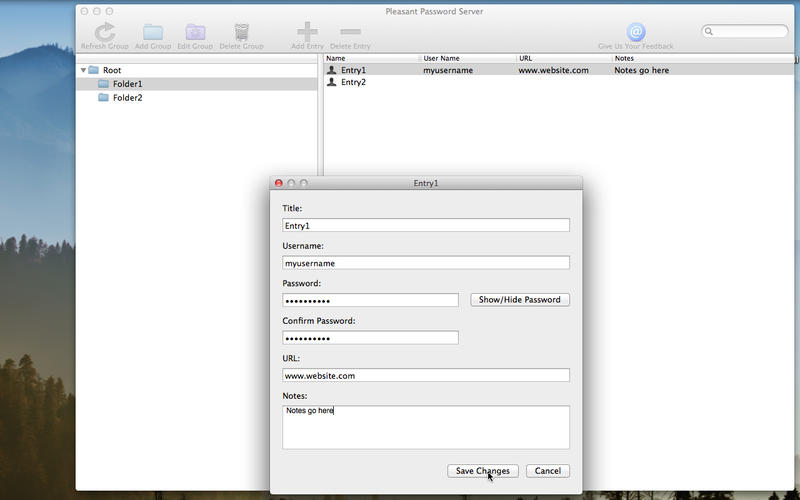The height and width of the screenshot is (500, 800).
Task: Click the Delete Group trash icon
Action: click(x=241, y=33)
